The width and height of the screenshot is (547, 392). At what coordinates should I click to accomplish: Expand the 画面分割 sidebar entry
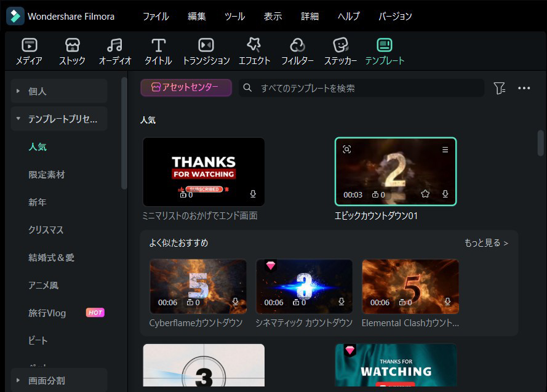point(17,380)
